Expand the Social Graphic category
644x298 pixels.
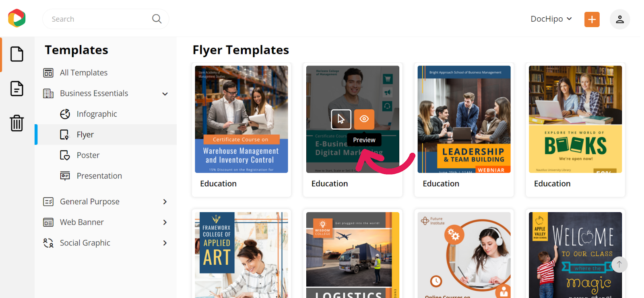point(165,243)
